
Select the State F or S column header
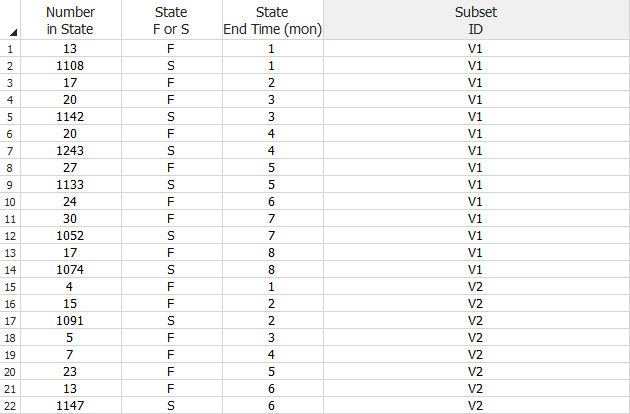click(171, 20)
